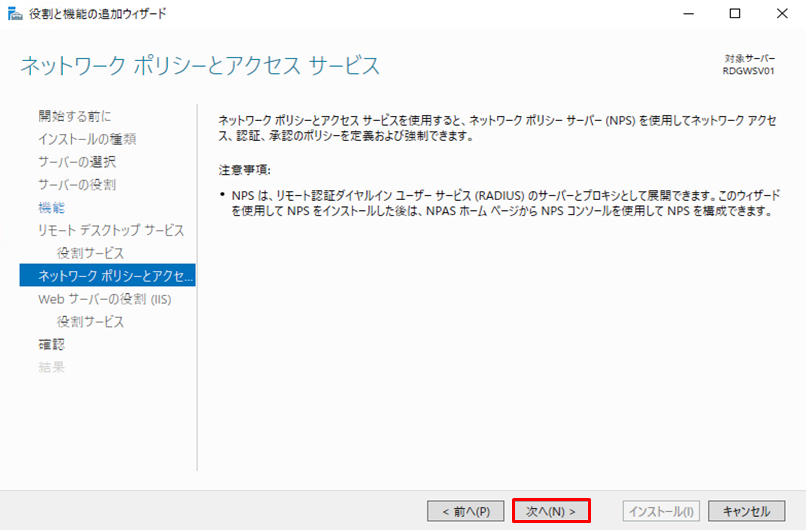The height and width of the screenshot is (530, 806).
Task: Go to the 確認 step
Action: tap(51, 345)
